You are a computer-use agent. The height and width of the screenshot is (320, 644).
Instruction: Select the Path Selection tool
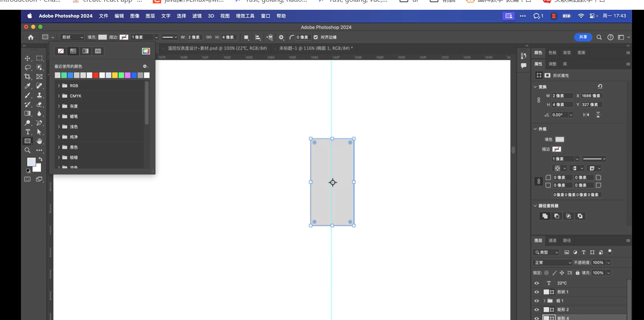tap(40, 132)
